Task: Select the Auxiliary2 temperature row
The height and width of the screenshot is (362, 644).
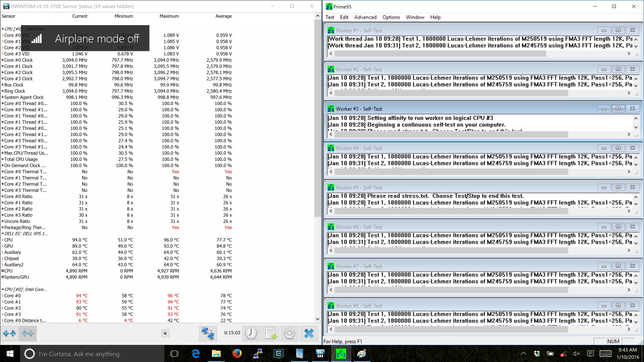Action: coord(117,265)
